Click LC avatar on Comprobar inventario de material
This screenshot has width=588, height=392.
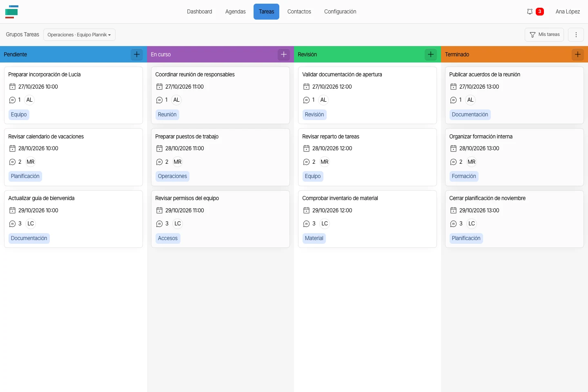point(325,224)
